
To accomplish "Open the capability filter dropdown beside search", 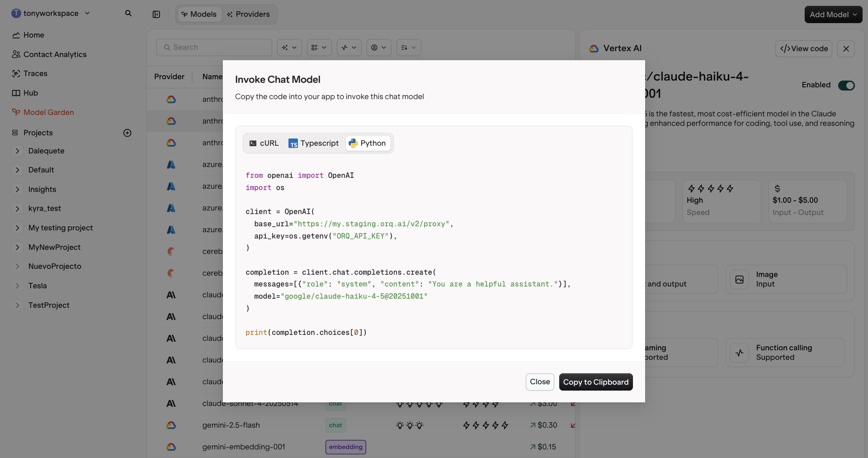I will 289,48.
